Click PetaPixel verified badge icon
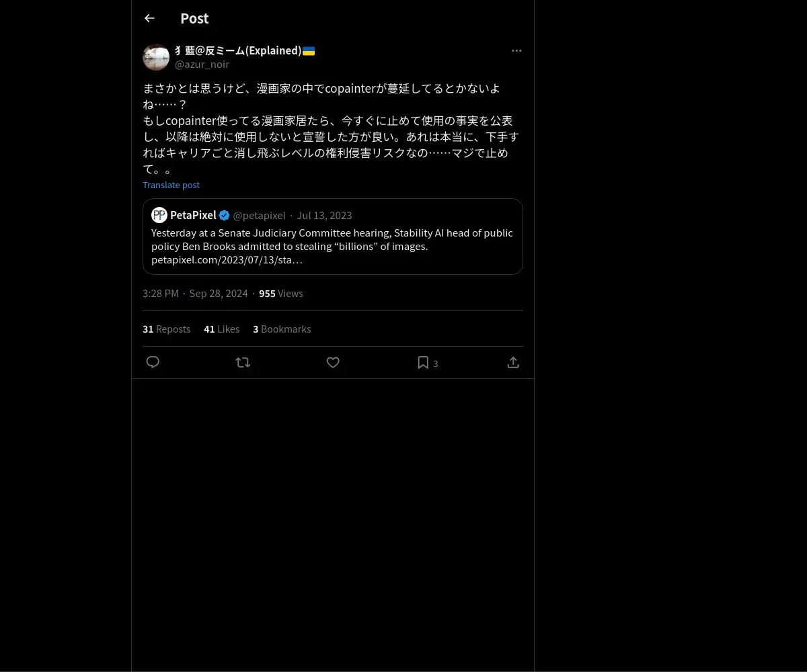 (x=225, y=215)
